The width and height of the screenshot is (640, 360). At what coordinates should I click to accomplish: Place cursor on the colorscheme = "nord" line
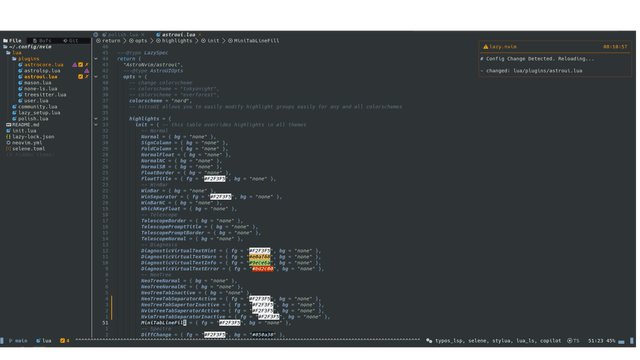pyautogui.click(x=161, y=101)
